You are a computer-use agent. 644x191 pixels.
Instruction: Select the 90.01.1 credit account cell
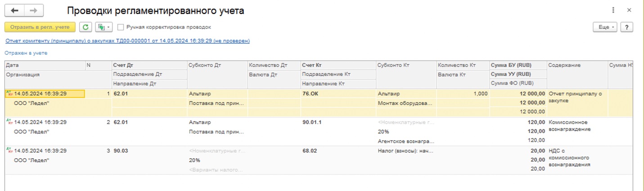point(312,122)
